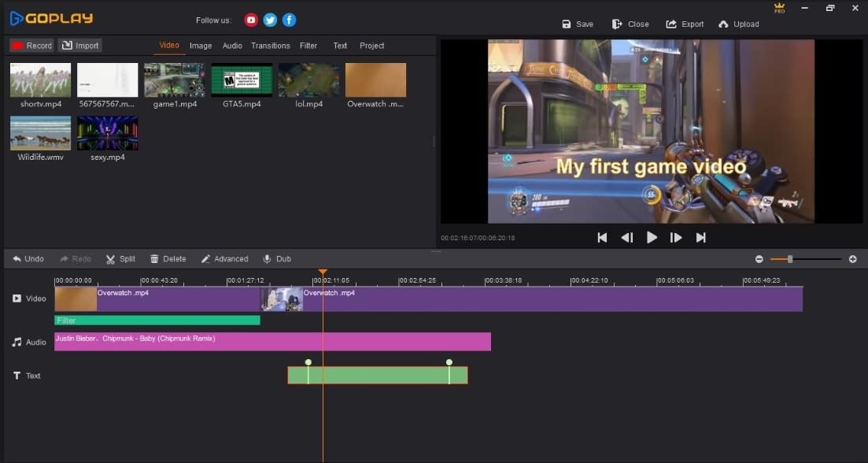
Task: Open the Transitions tab
Action: coord(271,46)
